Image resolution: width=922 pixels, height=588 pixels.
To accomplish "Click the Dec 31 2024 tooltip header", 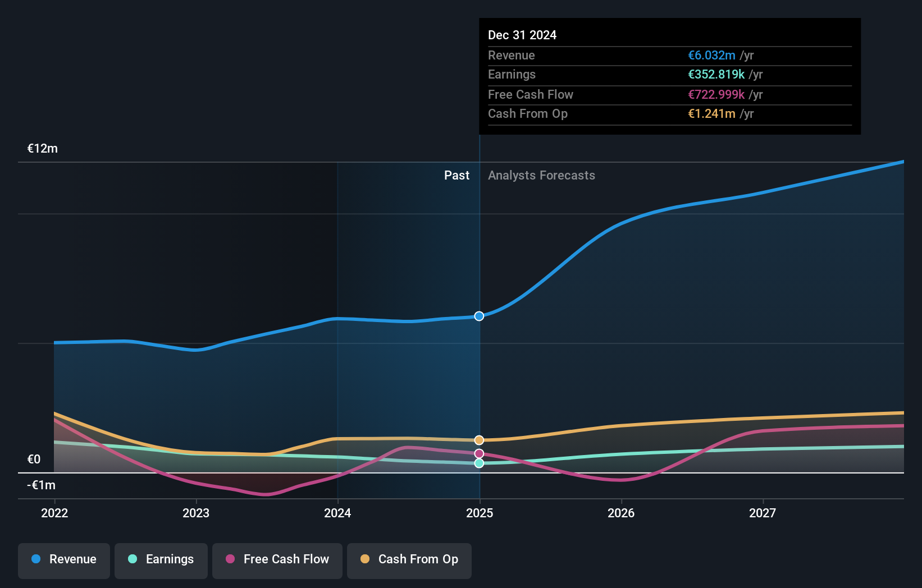I will pos(522,35).
